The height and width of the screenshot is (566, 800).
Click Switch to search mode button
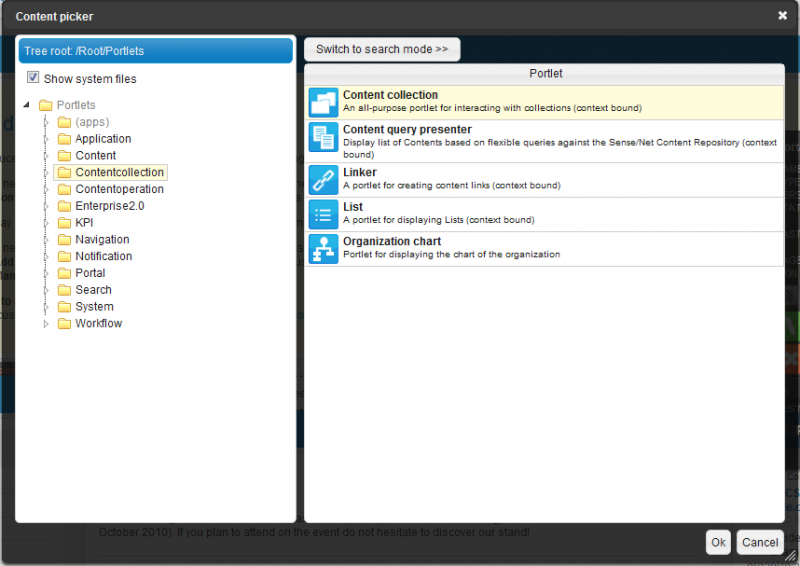pyautogui.click(x=382, y=50)
